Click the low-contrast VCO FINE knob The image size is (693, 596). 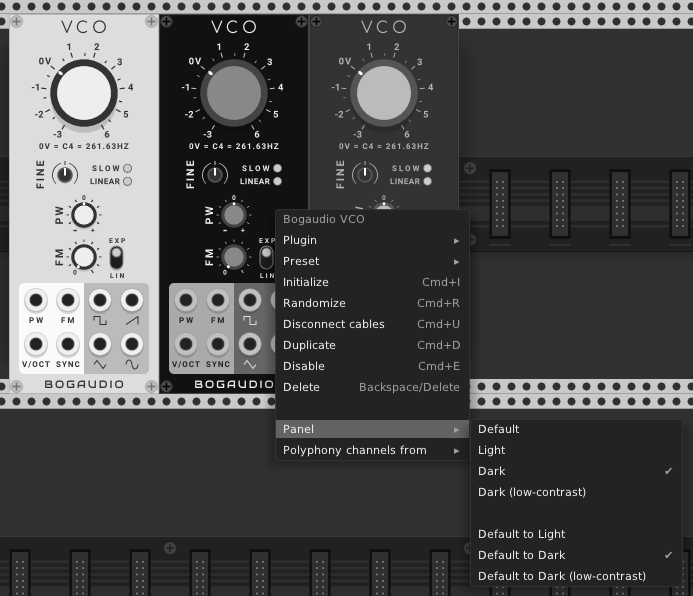click(x=365, y=174)
